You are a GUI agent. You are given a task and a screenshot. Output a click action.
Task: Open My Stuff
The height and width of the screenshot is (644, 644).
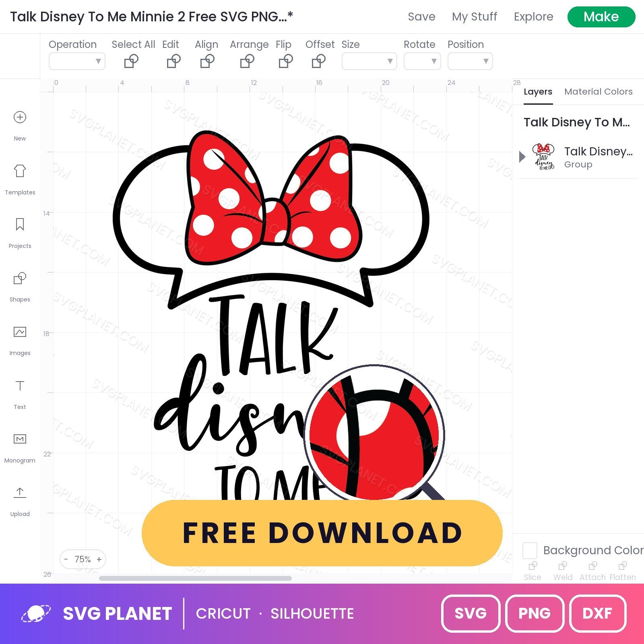pos(475,17)
